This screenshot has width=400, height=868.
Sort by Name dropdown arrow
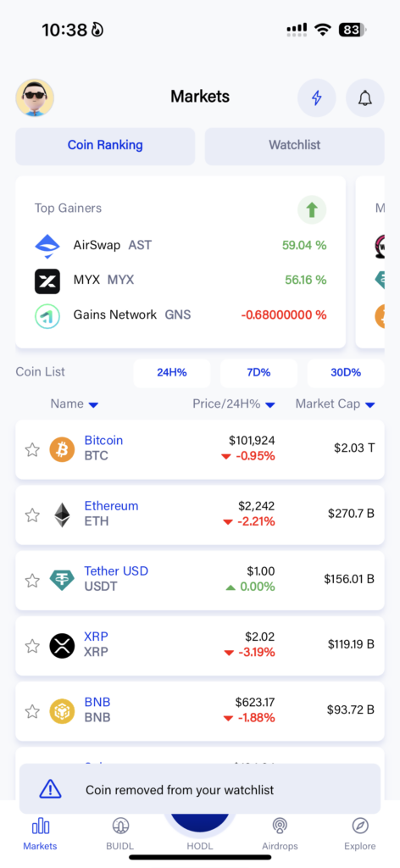(x=93, y=405)
